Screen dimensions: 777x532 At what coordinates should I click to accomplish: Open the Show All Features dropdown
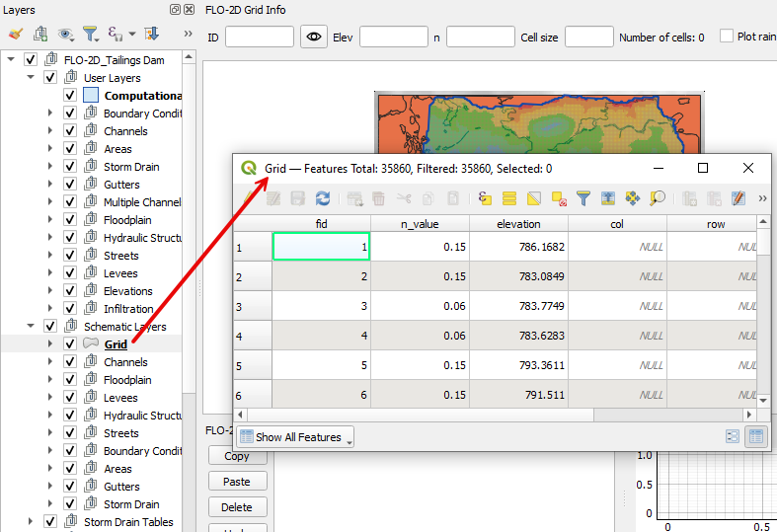[295, 437]
